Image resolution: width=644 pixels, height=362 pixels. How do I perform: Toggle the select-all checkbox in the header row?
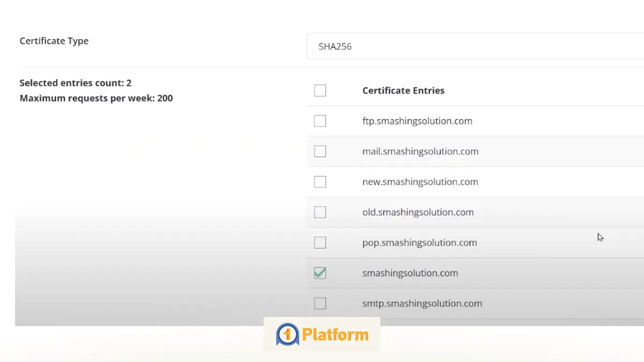pos(320,90)
